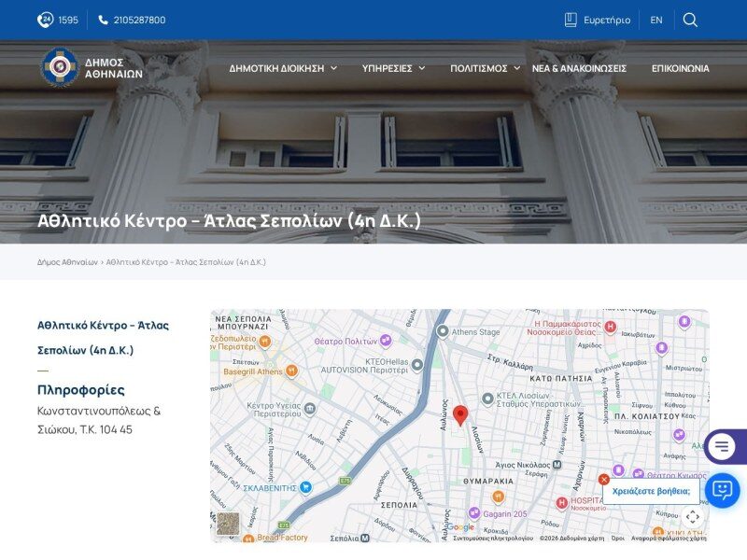This screenshot has height=560, width=747.
Task: Go to ΝΕΑ & ΑΝΑΚΟΙΝΩΣΕΙΣ
Action: pos(579,68)
